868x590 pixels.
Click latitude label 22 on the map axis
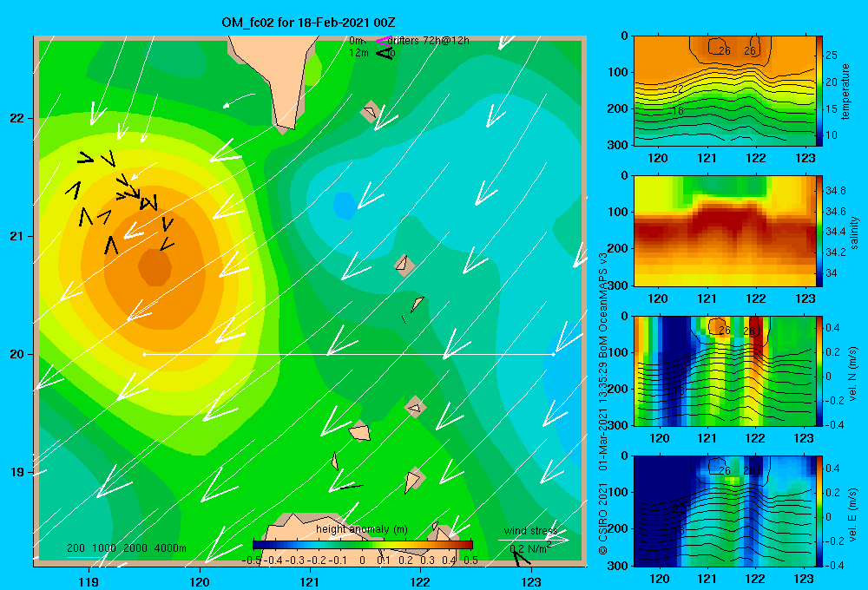click(x=17, y=118)
